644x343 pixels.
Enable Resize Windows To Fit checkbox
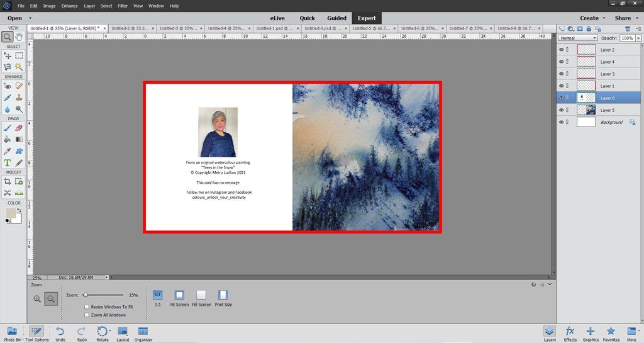tap(87, 306)
